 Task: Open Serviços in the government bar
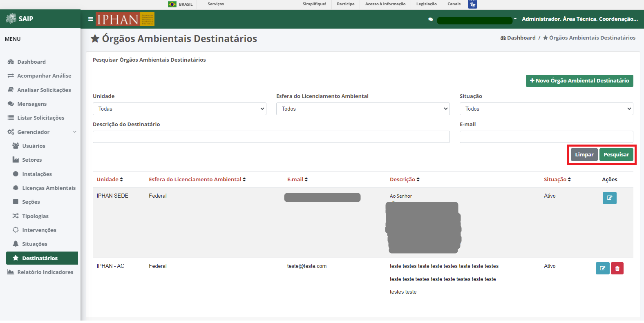pos(216,4)
